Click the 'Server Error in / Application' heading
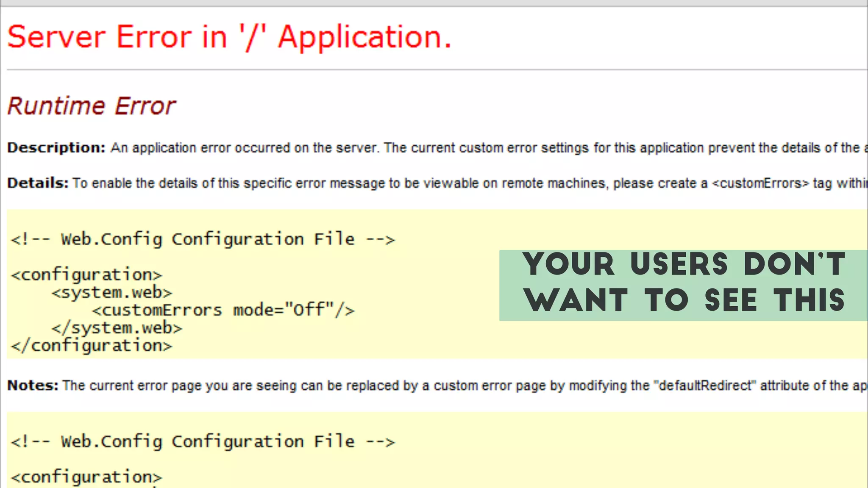 (x=229, y=37)
